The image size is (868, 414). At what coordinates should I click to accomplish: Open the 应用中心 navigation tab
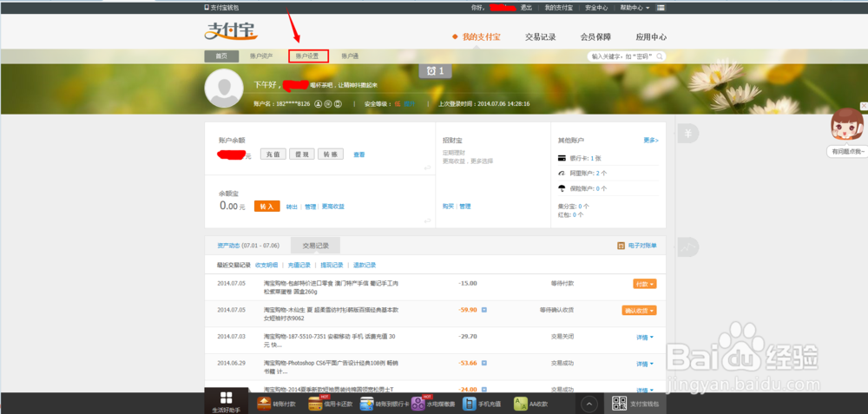click(x=651, y=37)
